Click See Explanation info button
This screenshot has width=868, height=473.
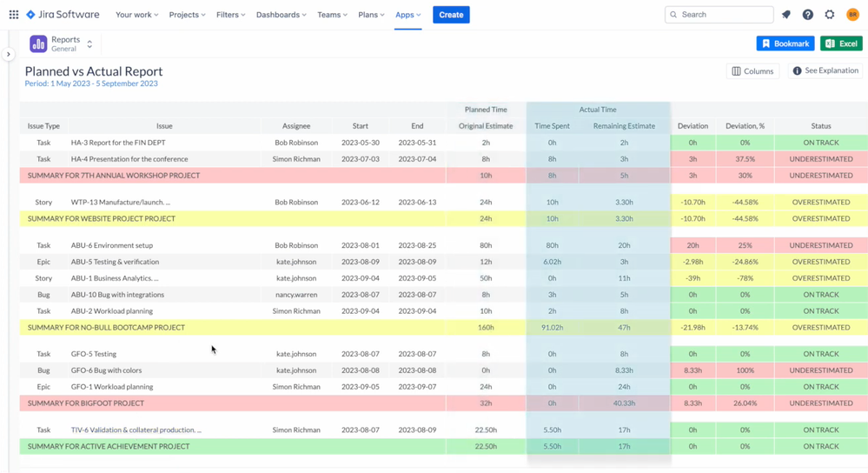[825, 71]
